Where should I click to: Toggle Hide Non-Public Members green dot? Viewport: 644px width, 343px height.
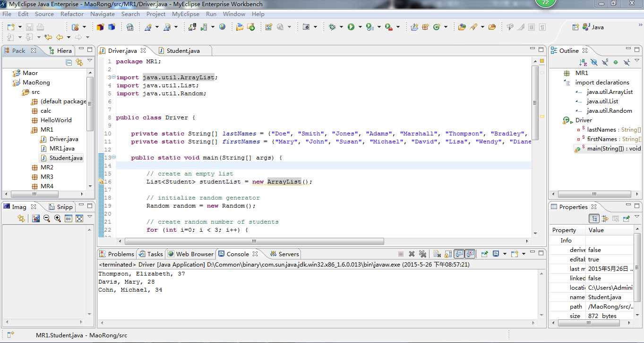[616, 62]
